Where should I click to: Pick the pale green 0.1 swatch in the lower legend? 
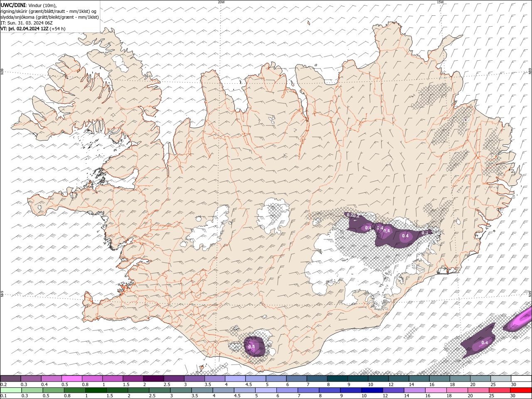[11, 390]
